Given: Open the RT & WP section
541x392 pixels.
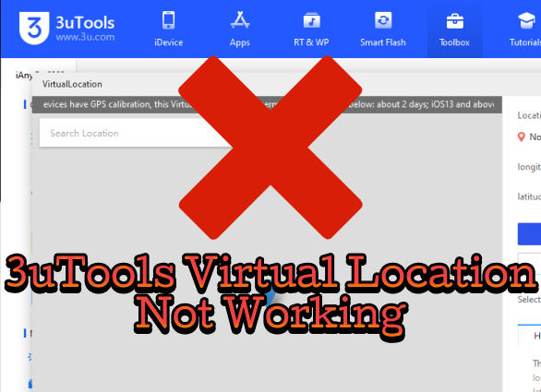Looking at the screenshot, I should point(311,29).
